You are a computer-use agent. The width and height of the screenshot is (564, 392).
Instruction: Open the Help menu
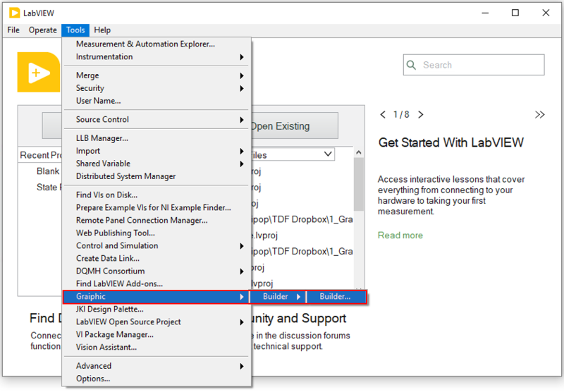coord(102,30)
